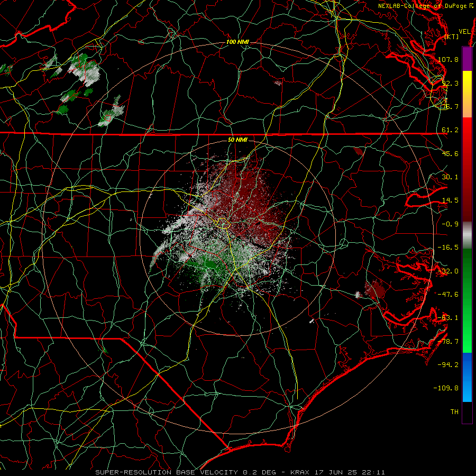This screenshot has height=476, width=476.
Task: Select the 45.6 value on the velocity scale
Action: [450, 153]
